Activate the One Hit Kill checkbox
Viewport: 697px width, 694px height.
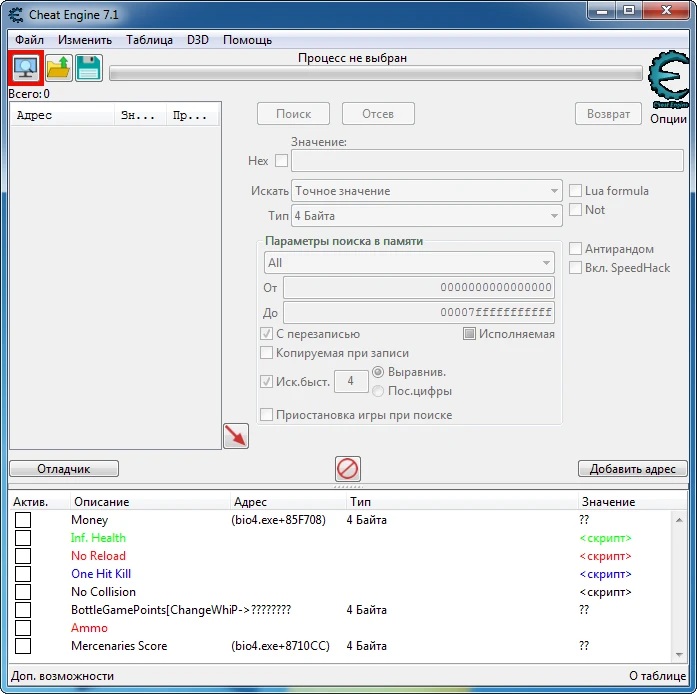click(x=23, y=574)
